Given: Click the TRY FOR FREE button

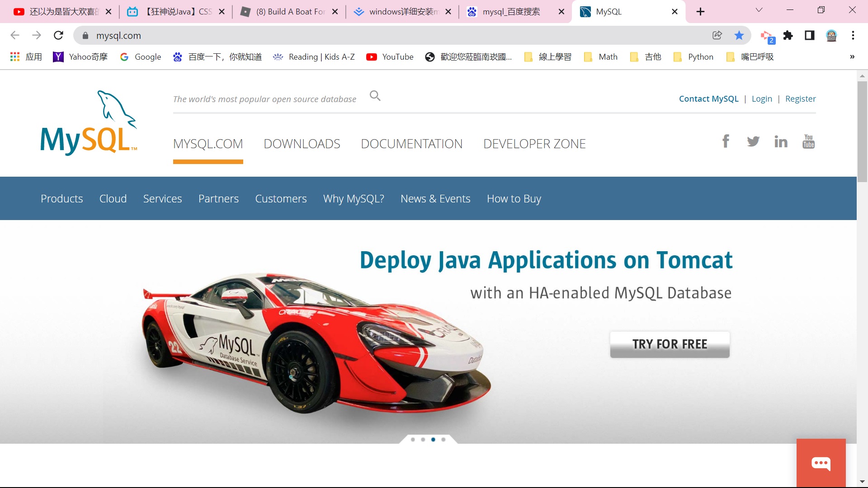Looking at the screenshot, I should [670, 344].
